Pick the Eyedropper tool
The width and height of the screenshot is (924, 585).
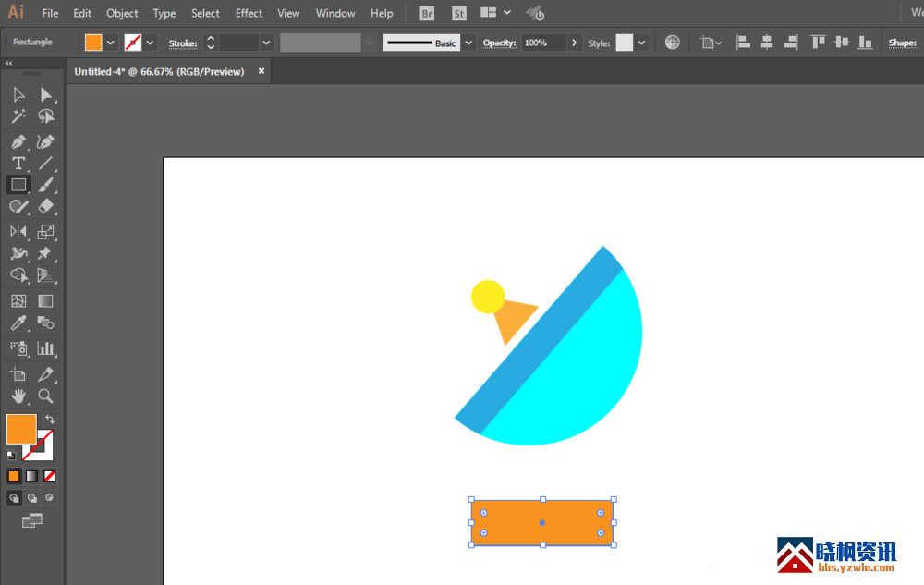pos(18,323)
